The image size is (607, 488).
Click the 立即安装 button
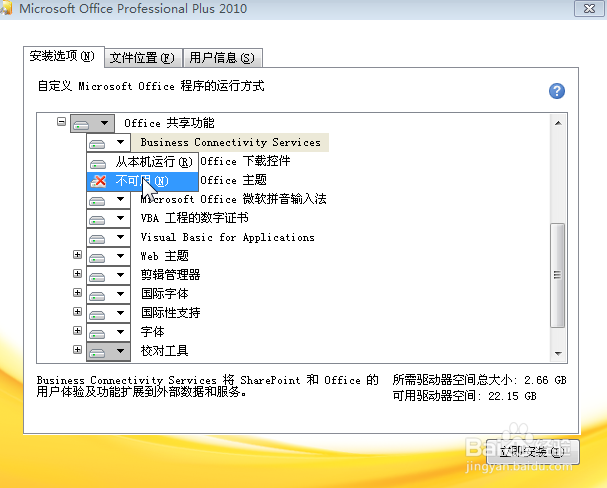tap(533, 452)
